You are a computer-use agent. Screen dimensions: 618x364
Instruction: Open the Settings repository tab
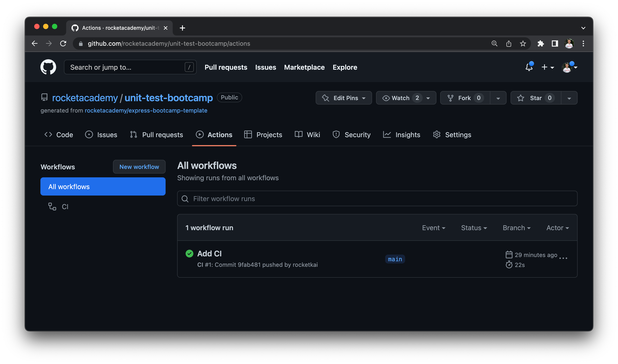tap(452, 135)
